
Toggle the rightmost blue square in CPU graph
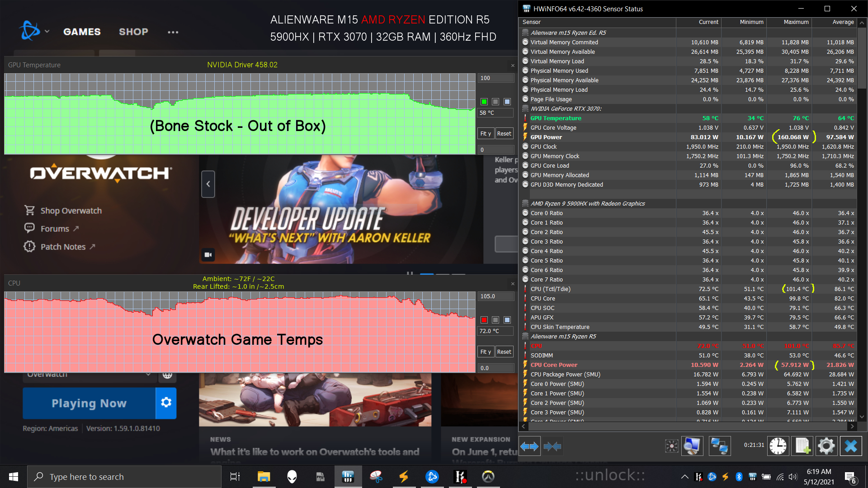pos(507,320)
